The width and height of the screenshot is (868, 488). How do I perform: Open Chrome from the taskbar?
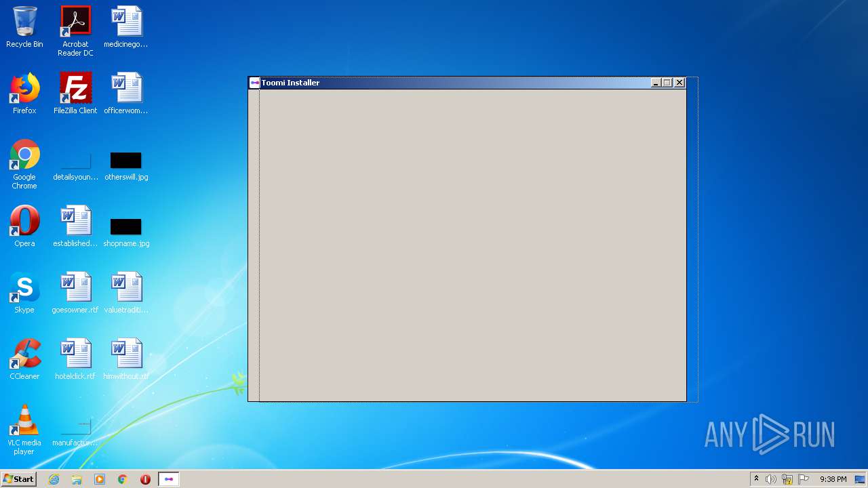tap(123, 479)
